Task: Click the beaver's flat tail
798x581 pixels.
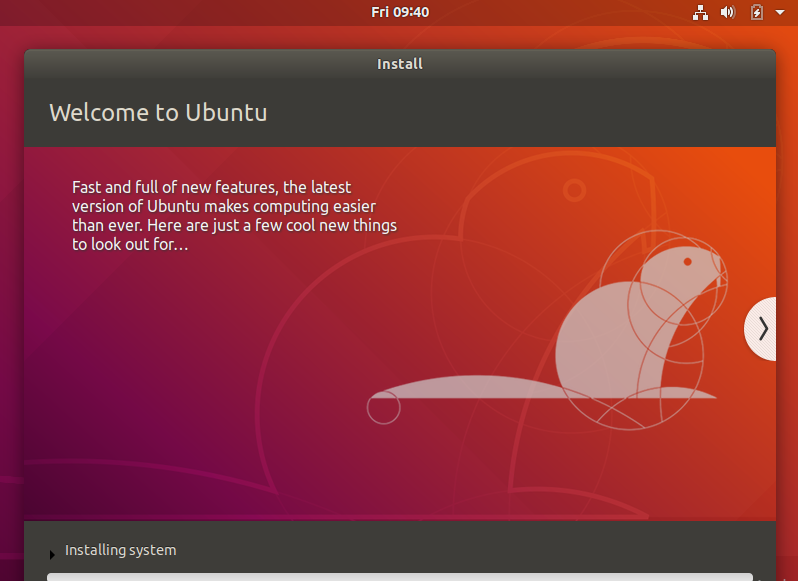Action: [470, 390]
